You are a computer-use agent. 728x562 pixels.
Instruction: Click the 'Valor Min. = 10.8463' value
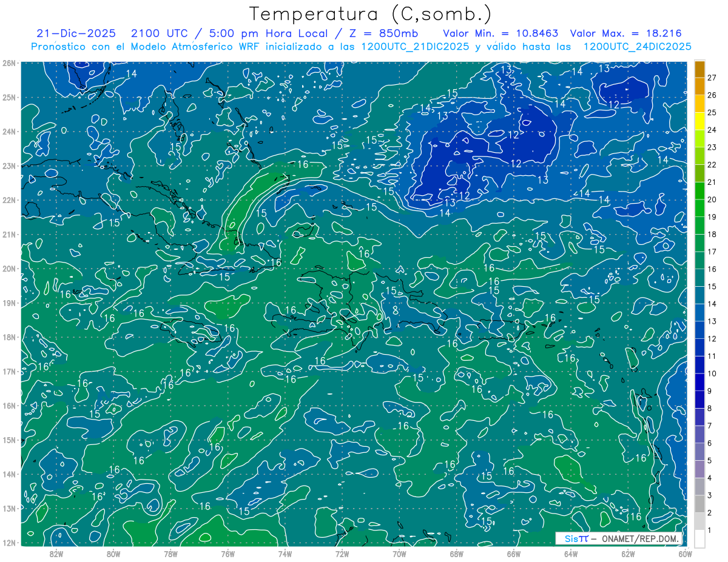[501, 33]
